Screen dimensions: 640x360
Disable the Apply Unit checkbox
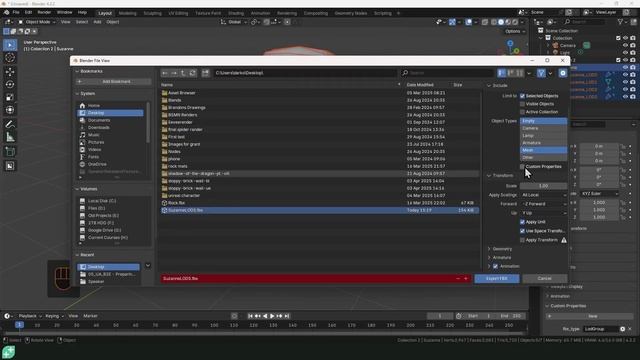pos(522,222)
